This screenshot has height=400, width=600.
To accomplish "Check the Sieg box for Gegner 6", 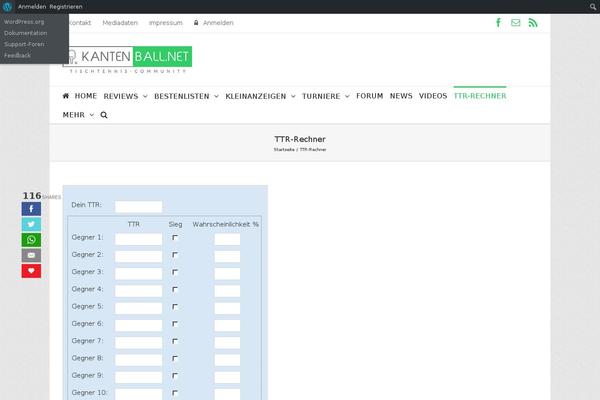I will coord(175,324).
